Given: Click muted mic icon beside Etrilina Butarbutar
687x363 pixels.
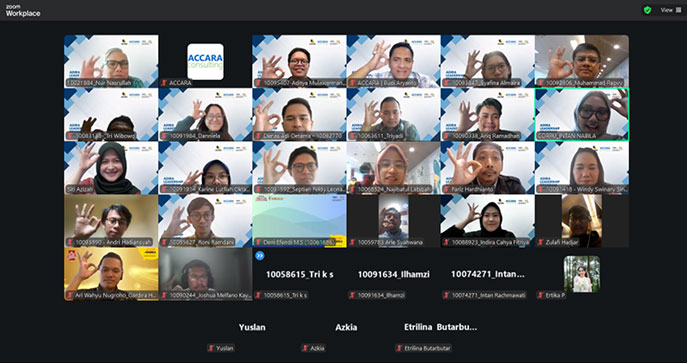Looking at the screenshot, I should (399, 348).
